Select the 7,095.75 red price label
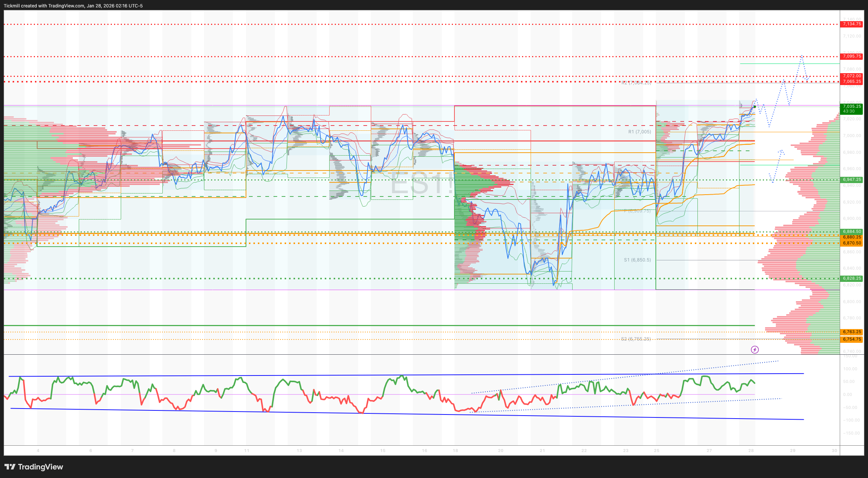Screen dimensions: 868x478 pyautogui.click(x=852, y=56)
